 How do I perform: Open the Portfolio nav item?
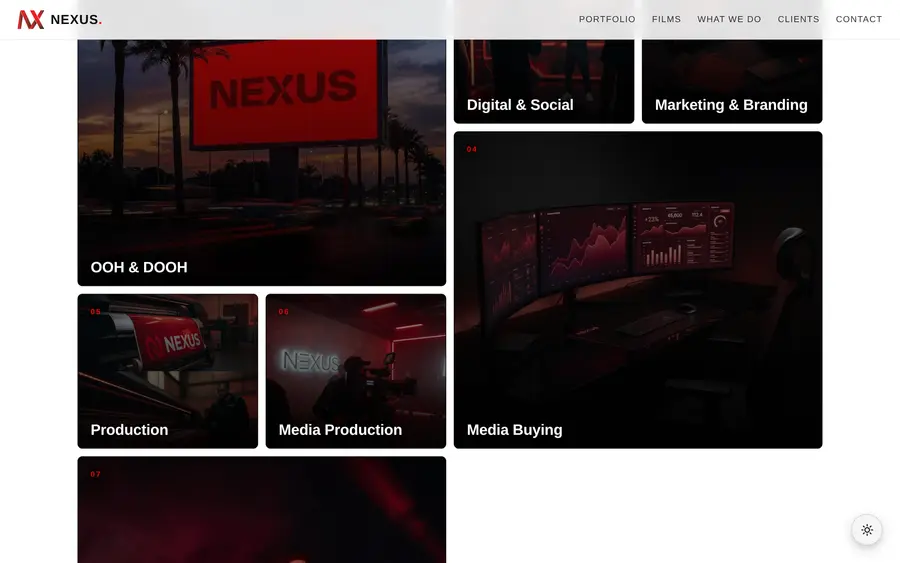coord(607,19)
